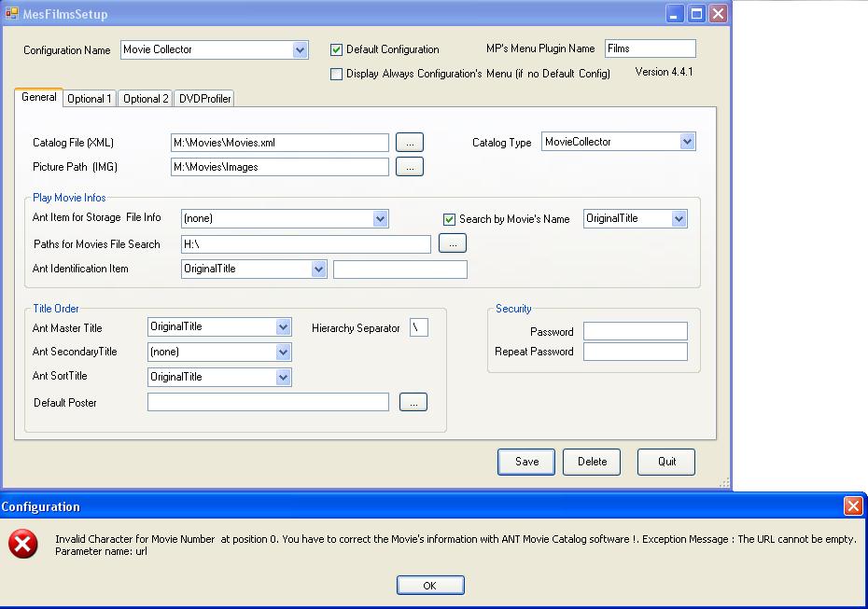Viewport: 868px width, 609px height.
Task: Click the MP's Menu Plugin Name field
Action: click(x=650, y=48)
